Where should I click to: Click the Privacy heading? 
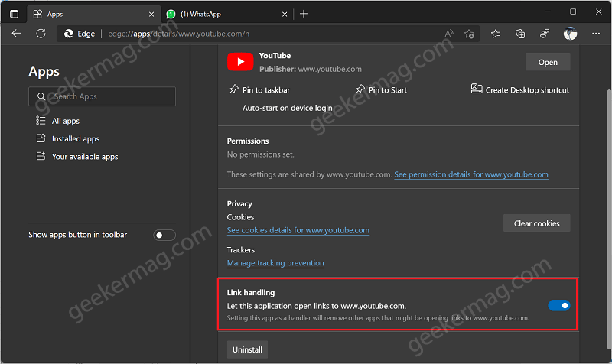pyautogui.click(x=239, y=204)
